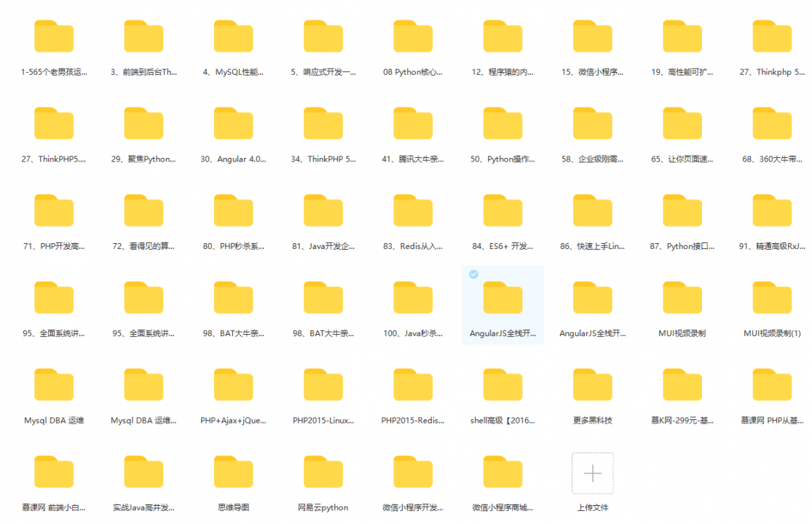812x524 pixels.
Task: Open the PHP2015-Linux... folder
Action: 323,385
